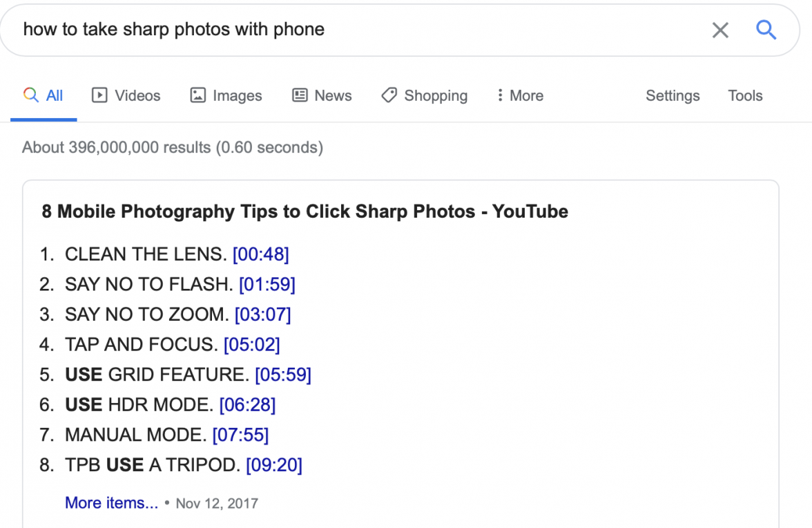Clear the search query with the X icon
Image resolution: width=812 pixels, height=528 pixels.
point(720,30)
